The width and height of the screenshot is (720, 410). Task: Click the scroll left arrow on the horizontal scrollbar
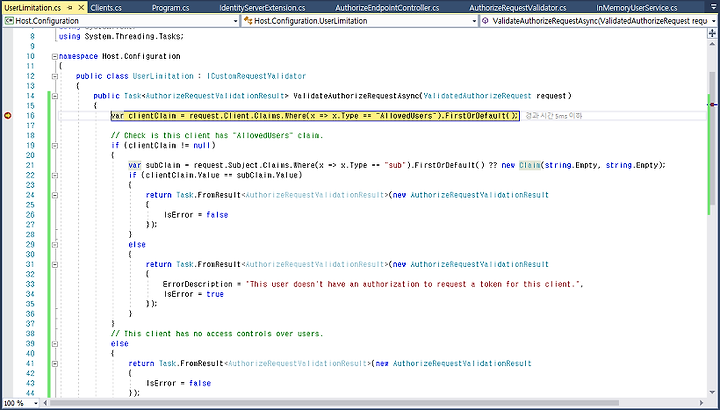click(x=45, y=403)
